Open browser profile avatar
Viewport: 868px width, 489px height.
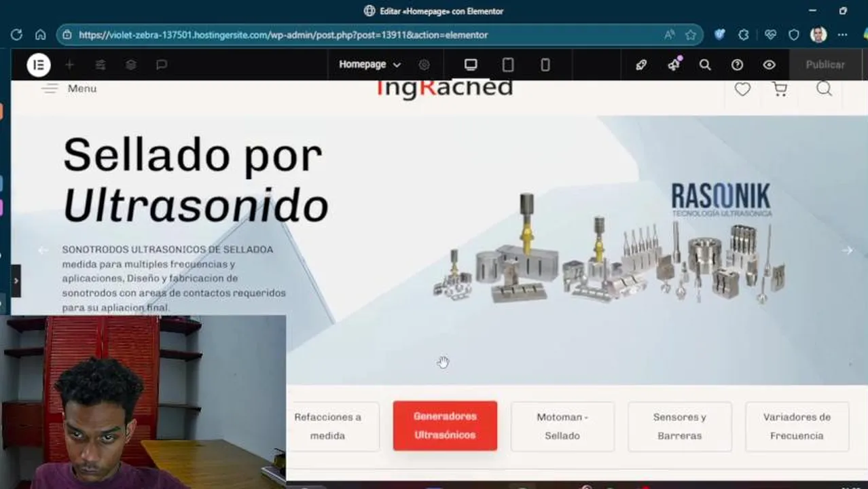[818, 35]
